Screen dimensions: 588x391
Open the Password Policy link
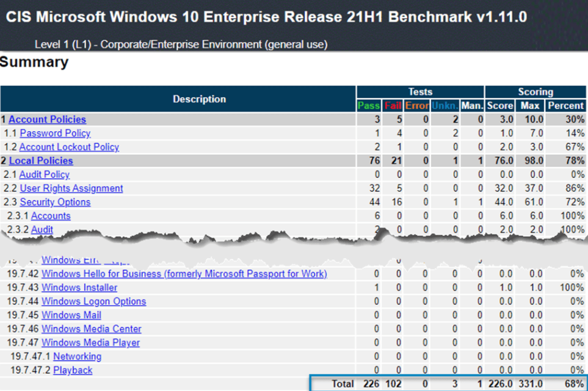[55, 134]
